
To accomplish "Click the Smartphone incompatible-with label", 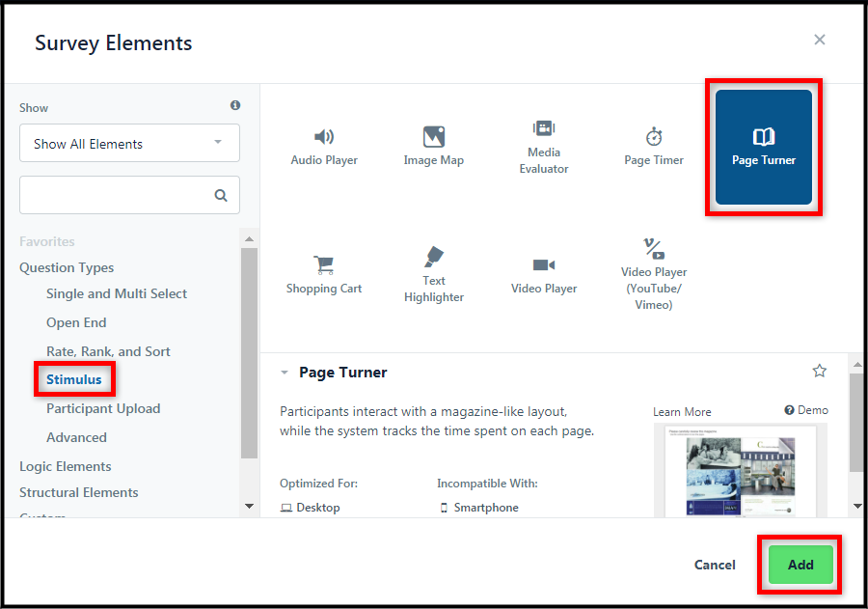I will click(x=479, y=508).
